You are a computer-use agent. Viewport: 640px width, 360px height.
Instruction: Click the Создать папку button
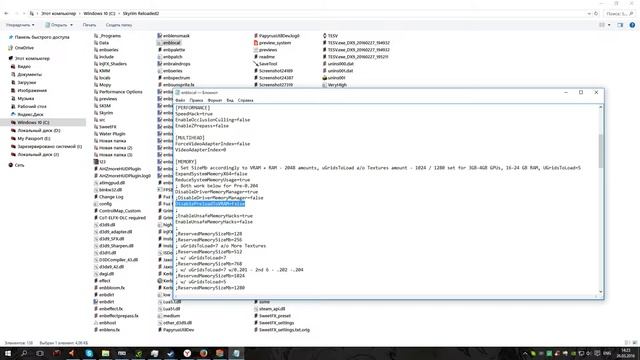119,25
